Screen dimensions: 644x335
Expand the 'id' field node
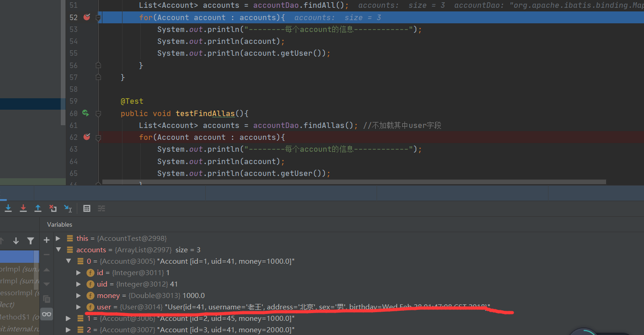coord(79,272)
